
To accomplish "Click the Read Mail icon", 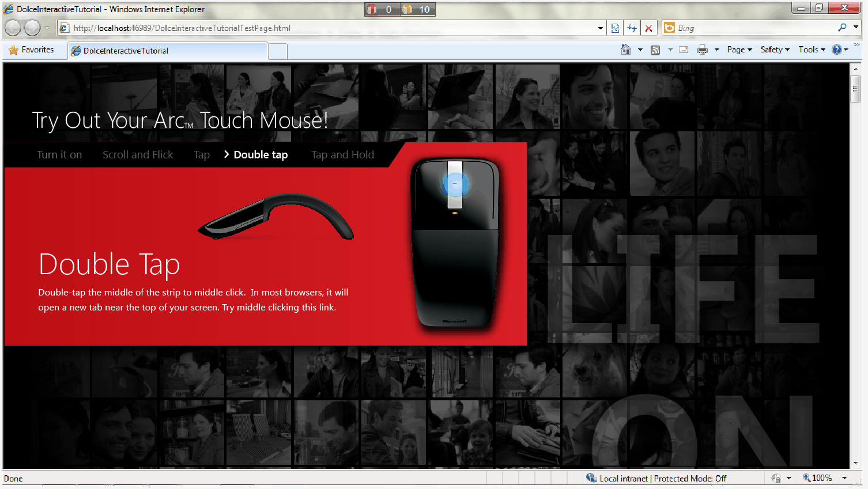I will point(684,50).
